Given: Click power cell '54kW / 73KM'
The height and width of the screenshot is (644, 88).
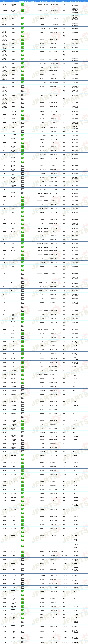Looking at the screenshot, I should click(x=53, y=115).
